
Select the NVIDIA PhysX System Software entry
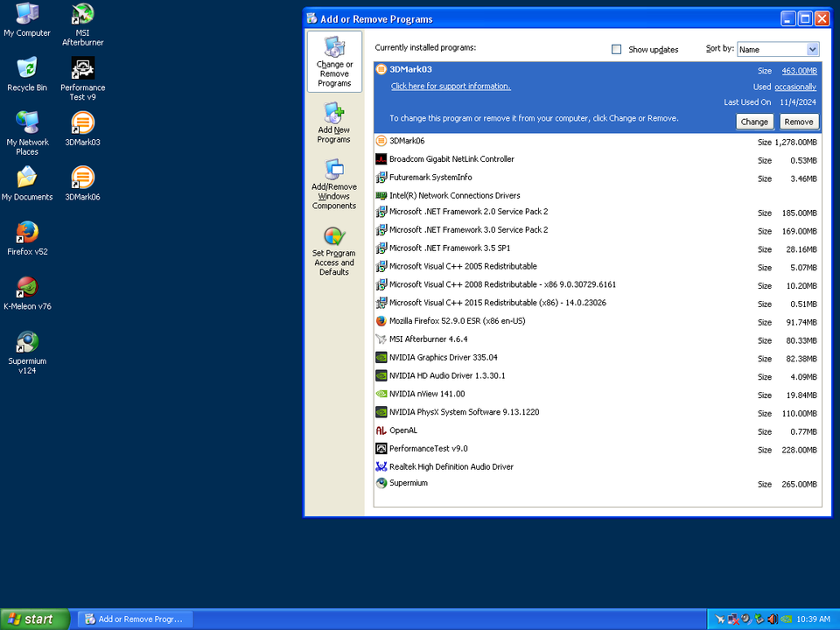click(x=464, y=412)
